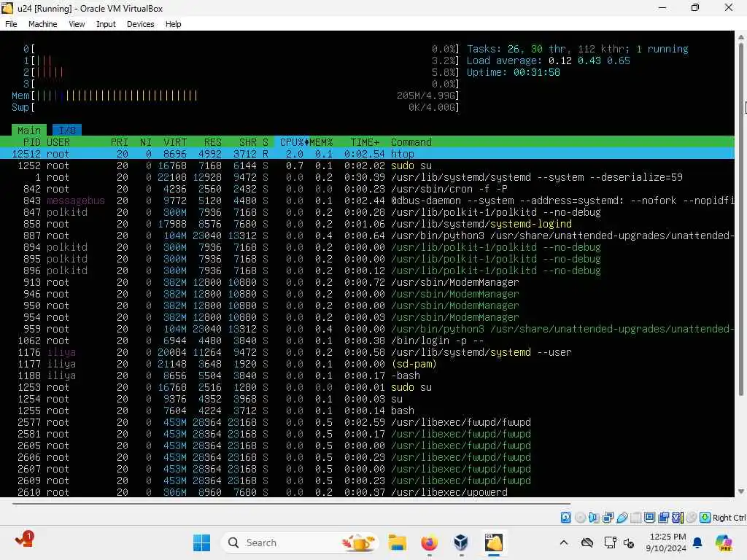Click the network connection tray icon
747x560 pixels.
610,542
